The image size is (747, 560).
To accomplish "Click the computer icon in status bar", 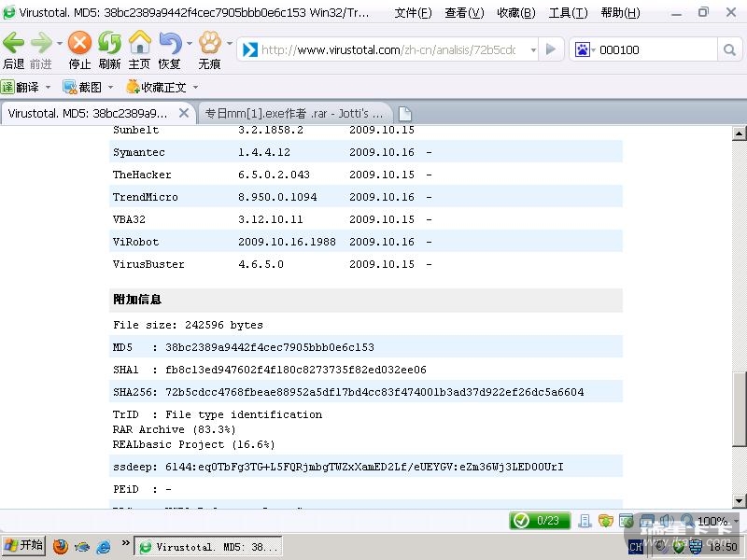I will (585, 521).
